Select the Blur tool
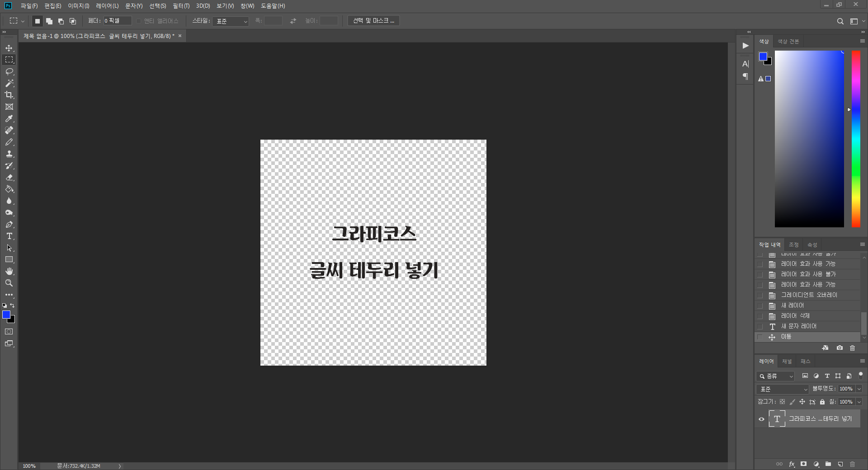 click(x=9, y=201)
